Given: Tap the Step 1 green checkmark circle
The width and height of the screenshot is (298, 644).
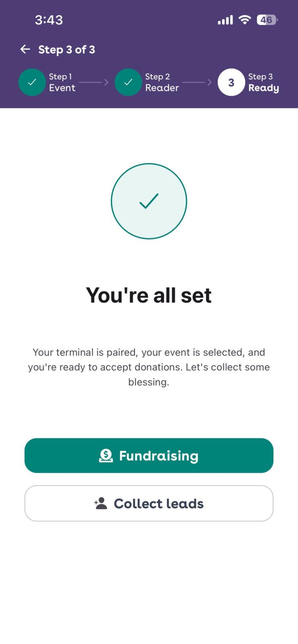Looking at the screenshot, I should click(x=32, y=82).
